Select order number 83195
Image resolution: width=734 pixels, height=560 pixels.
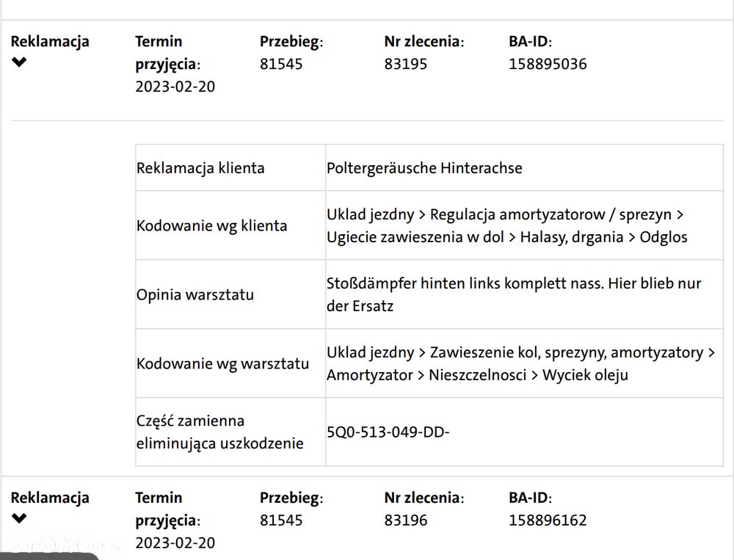[405, 64]
